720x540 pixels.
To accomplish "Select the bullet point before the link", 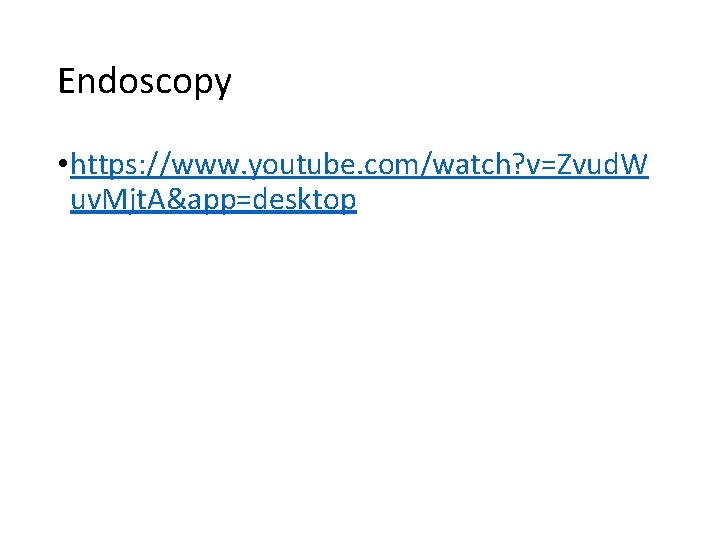I will click(x=63, y=163).
